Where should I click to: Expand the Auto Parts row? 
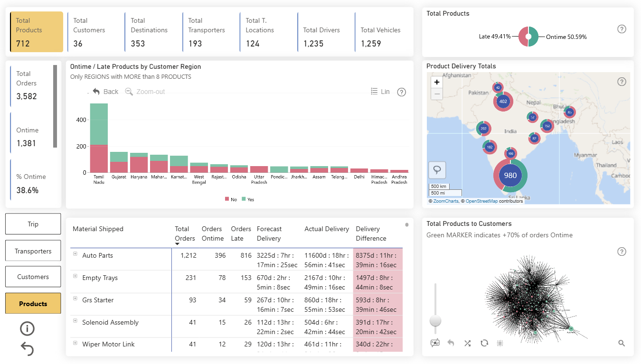tap(75, 254)
